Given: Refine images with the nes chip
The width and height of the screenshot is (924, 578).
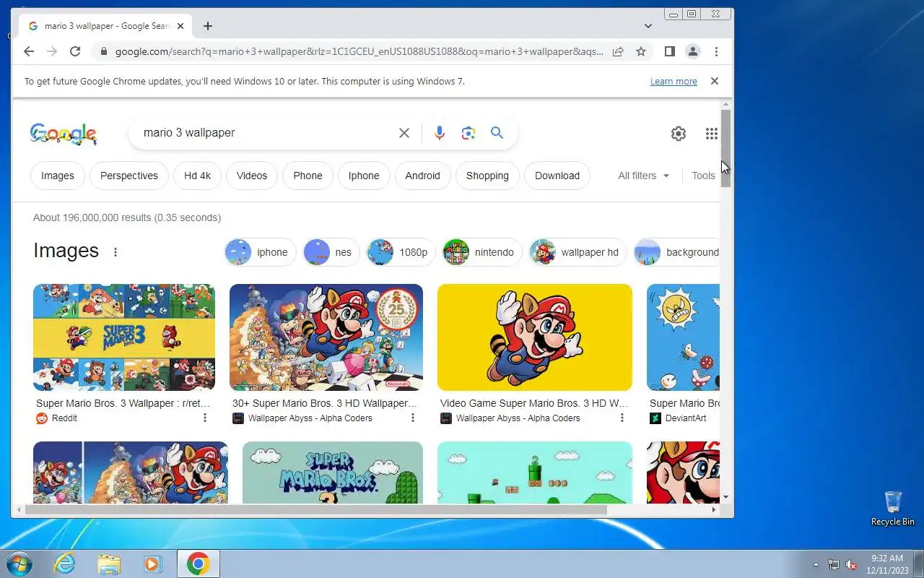Looking at the screenshot, I should [x=331, y=252].
